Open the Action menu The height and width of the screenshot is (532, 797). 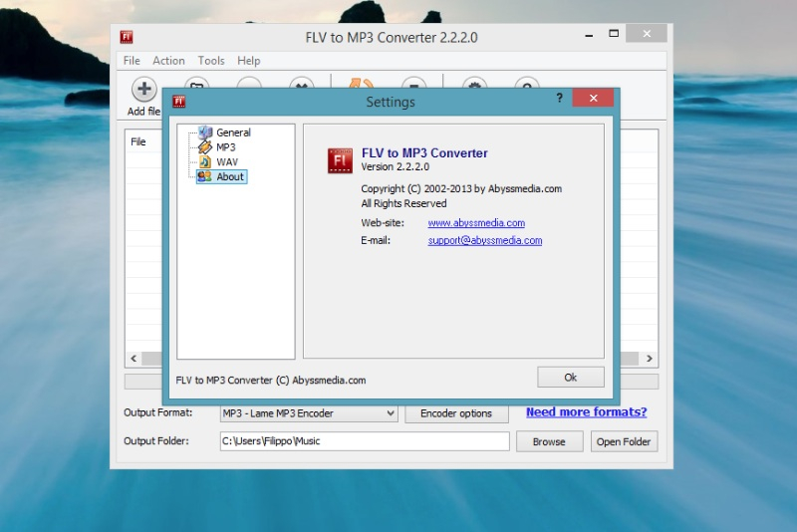(168, 61)
